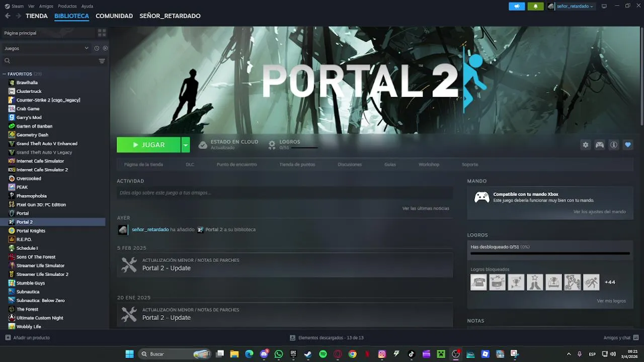Go forward with the right arrow
The width and height of the screenshot is (644, 362).
tap(19, 16)
